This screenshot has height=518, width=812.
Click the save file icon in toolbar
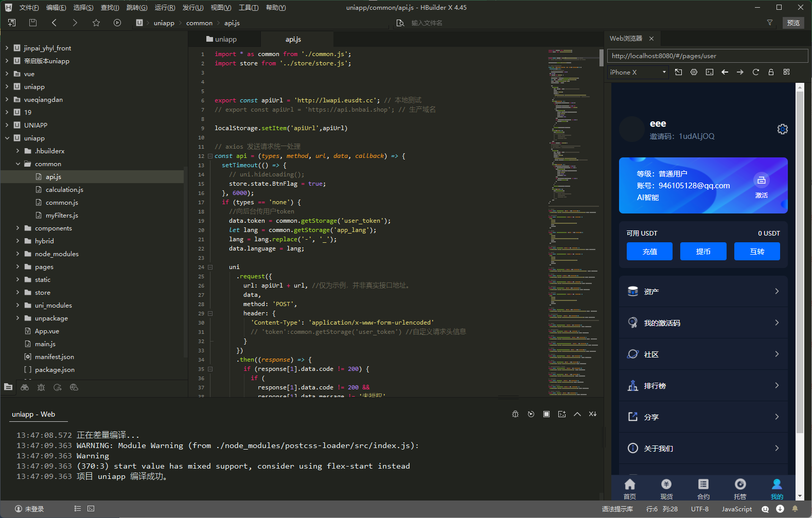pyautogui.click(x=33, y=23)
